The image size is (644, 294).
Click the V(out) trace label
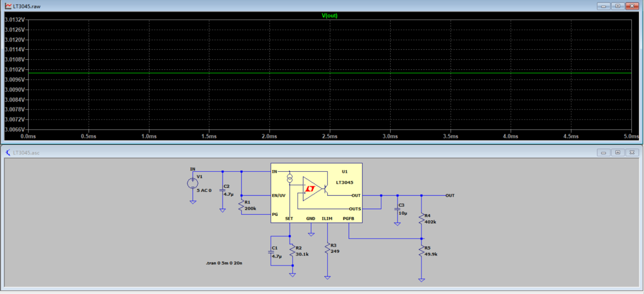pyautogui.click(x=329, y=15)
